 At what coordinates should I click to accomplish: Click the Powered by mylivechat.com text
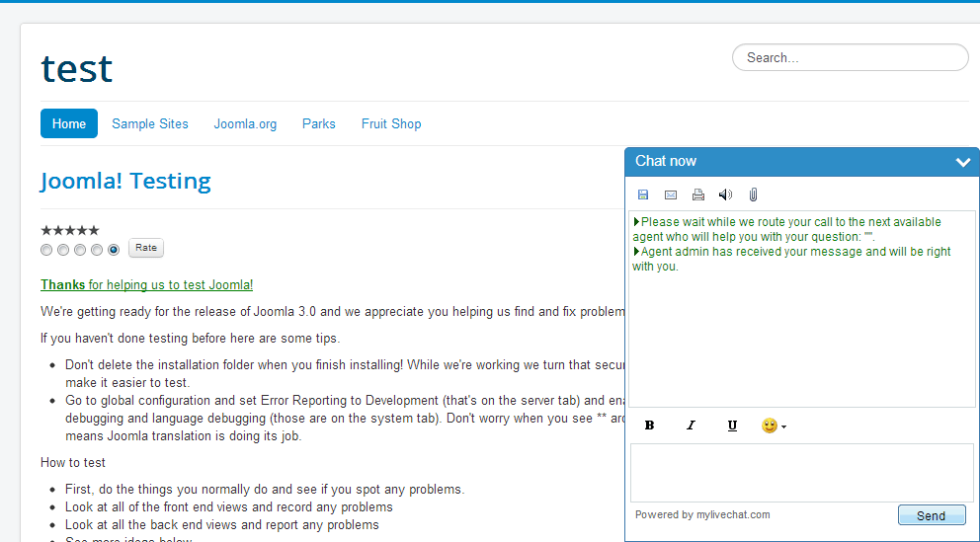[702, 514]
